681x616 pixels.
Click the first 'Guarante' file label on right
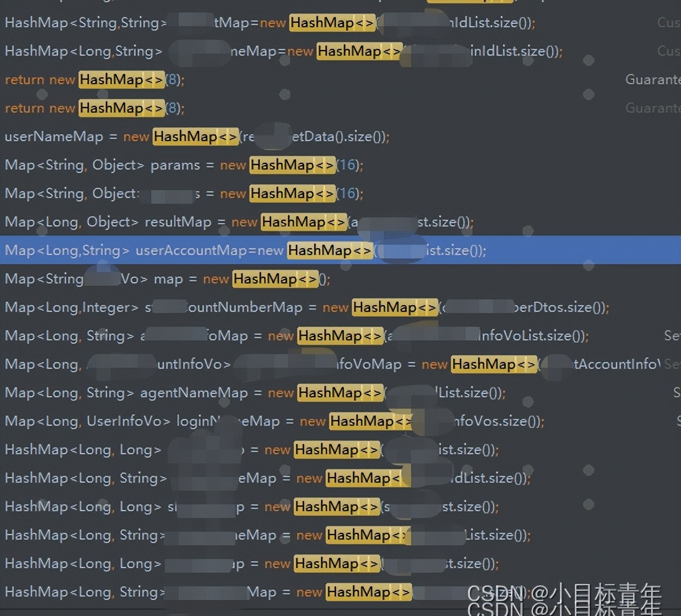(653, 80)
